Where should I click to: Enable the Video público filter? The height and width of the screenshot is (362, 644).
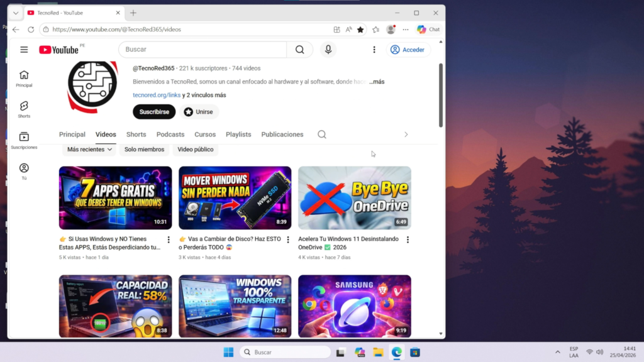[196, 150]
